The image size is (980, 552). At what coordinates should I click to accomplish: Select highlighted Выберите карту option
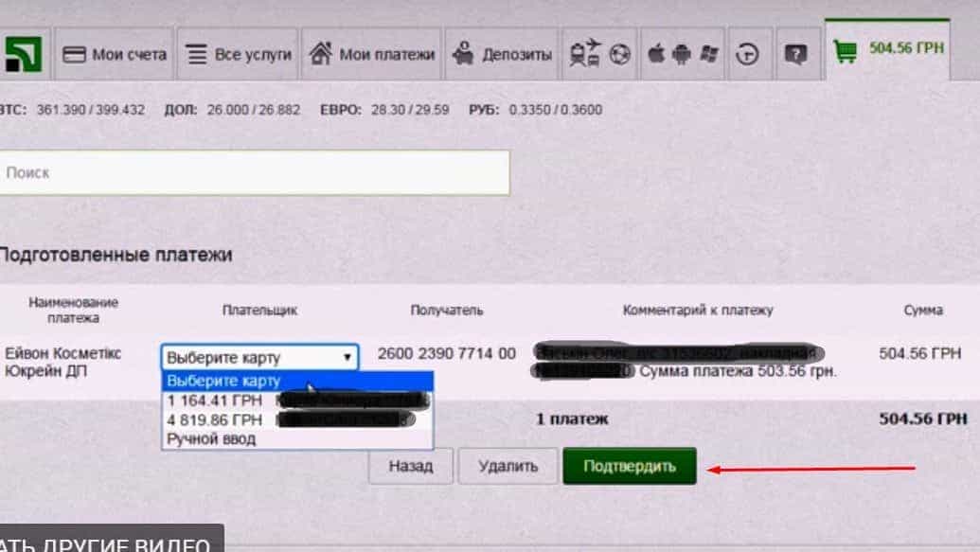[x=297, y=381]
